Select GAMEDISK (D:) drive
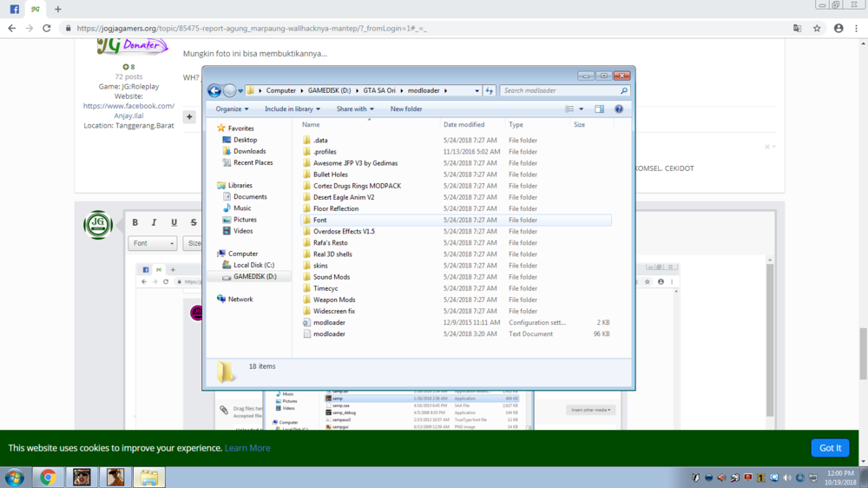Viewport: 868px width, 488px height. [254, 276]
